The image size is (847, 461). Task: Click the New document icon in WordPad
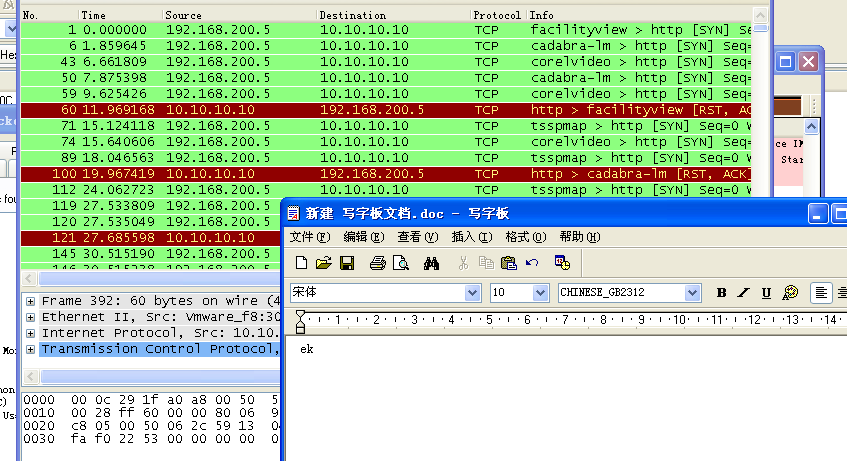[301, 263]
